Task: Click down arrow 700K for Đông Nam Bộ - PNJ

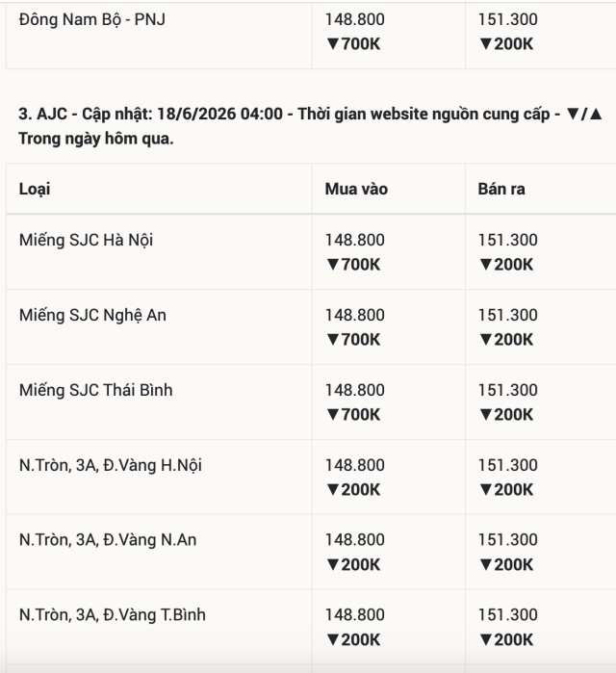Action: 353,43
